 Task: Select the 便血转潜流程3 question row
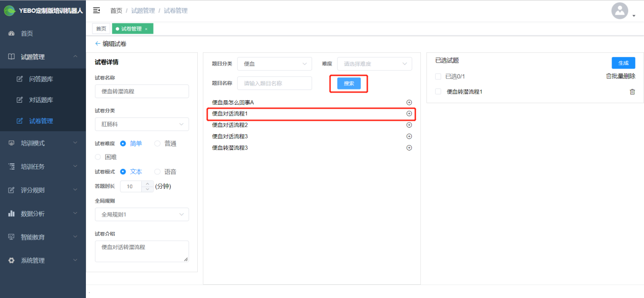[x=312, y=148]
